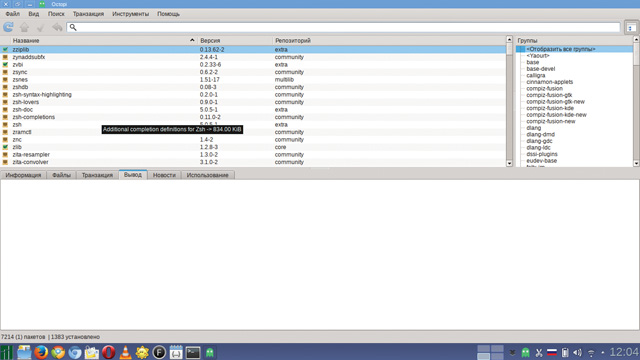Image resolution: width=640 pixels, height=360 pixels.
Task: Open the terminal icon in the taskbar
Action: pyautogui.click(x=193, y=352)
